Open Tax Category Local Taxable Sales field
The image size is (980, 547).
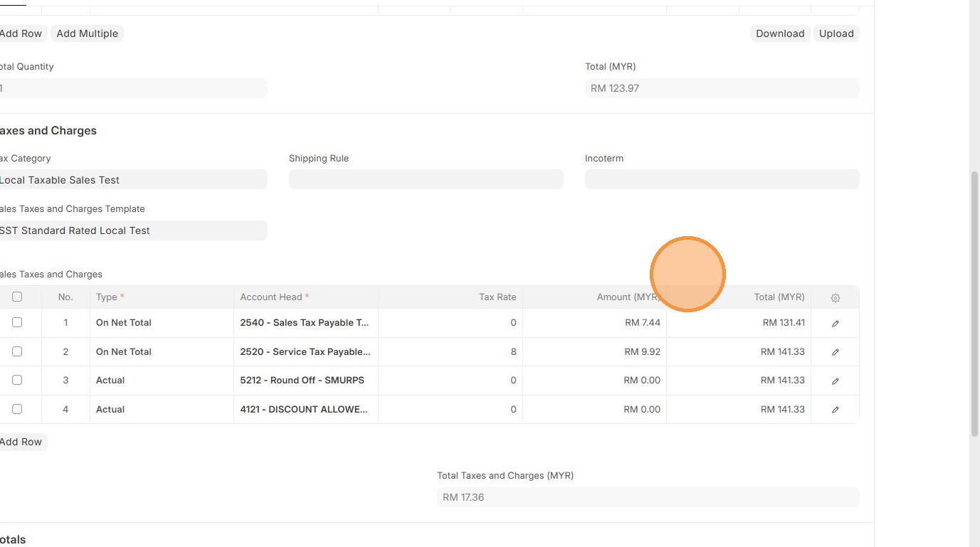132,180
